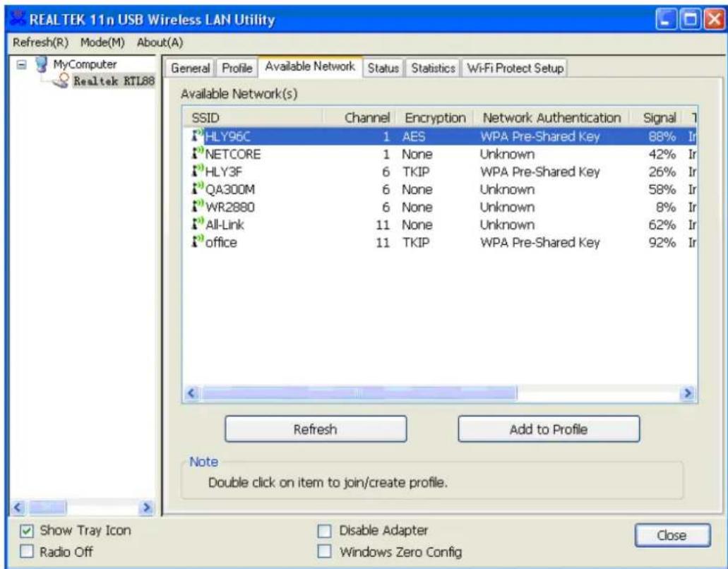
Task: Open the Statistics tab
Action: coord(433,68)
